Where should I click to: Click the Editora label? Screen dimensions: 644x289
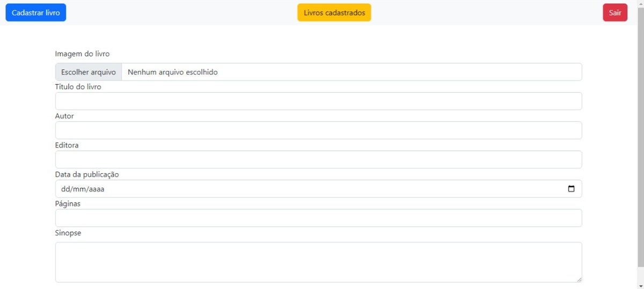(67, 145)
